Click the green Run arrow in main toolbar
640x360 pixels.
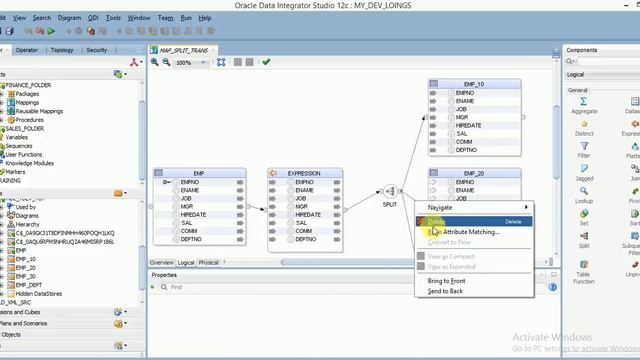(x=51, y=31)
